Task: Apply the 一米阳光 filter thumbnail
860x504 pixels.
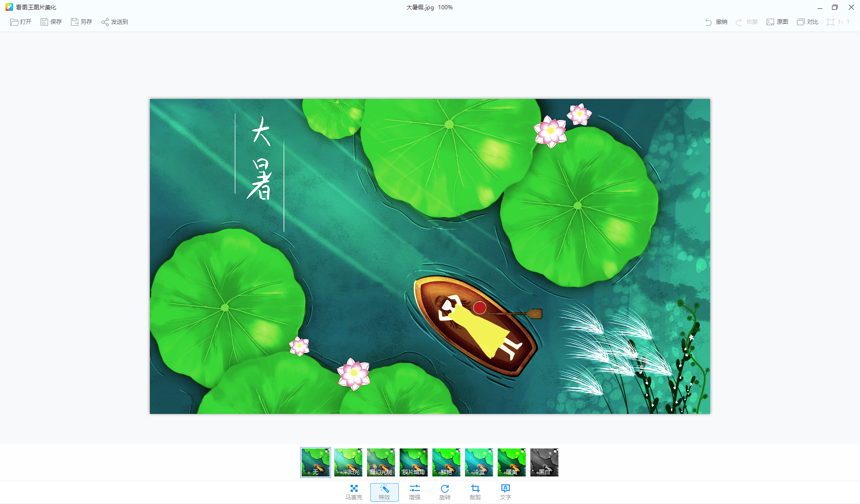Action: 348,462
